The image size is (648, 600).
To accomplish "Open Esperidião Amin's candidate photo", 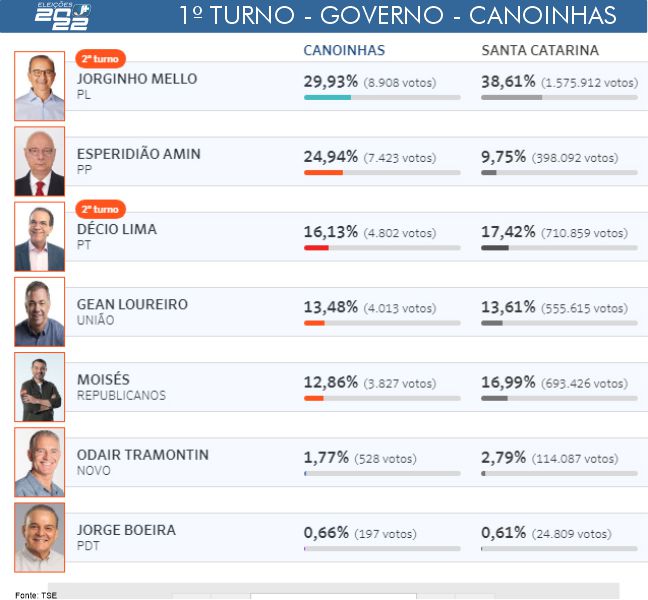I will (x=40, y=161).
